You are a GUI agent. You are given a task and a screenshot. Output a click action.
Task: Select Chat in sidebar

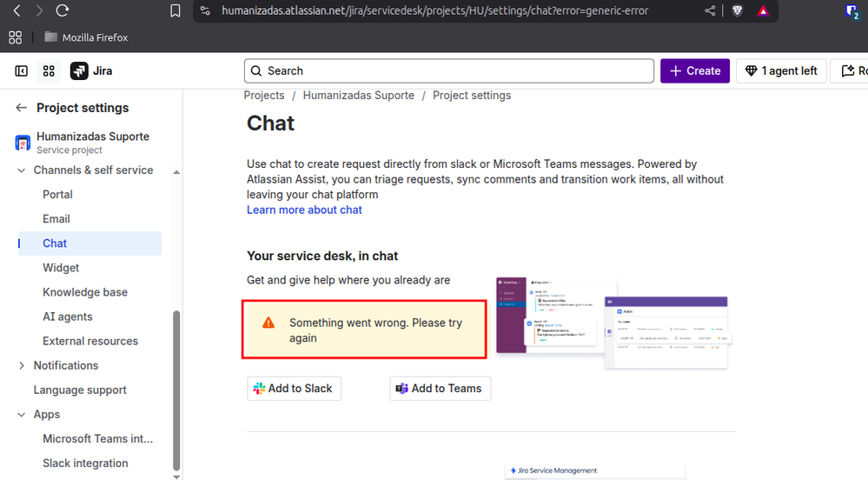pyautogui.click(x=89, y=243)
